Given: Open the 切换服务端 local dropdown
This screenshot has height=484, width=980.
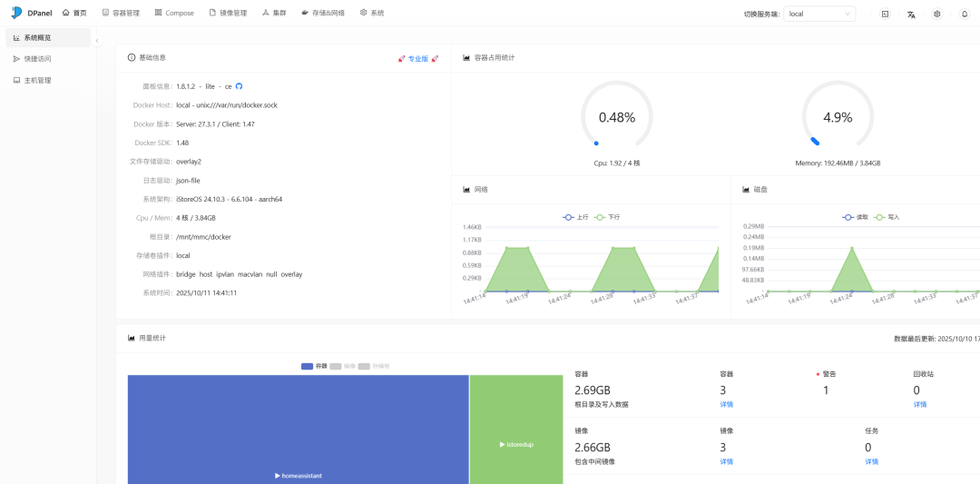Looking at the screenshot, I should point(820,14).
